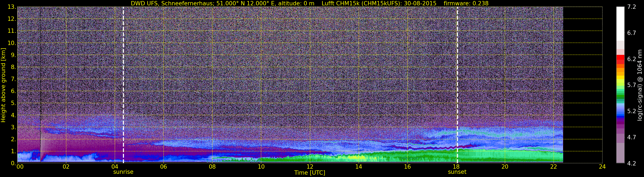Click the 'Time [UTC]' axis label
Viewport: 644px width, 177px height.
tap(309, 173)
